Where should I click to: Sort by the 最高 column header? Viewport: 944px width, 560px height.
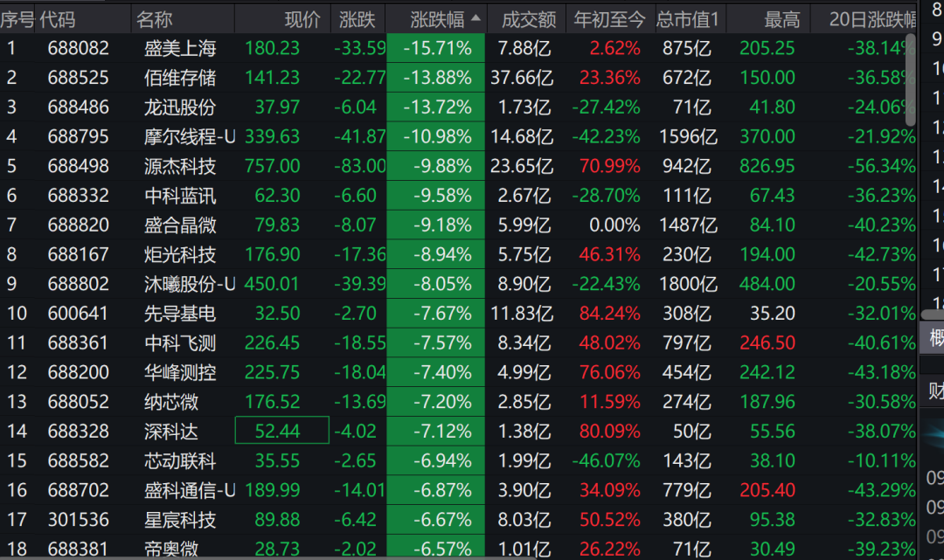pyautogui.click(x=782, y=20)
